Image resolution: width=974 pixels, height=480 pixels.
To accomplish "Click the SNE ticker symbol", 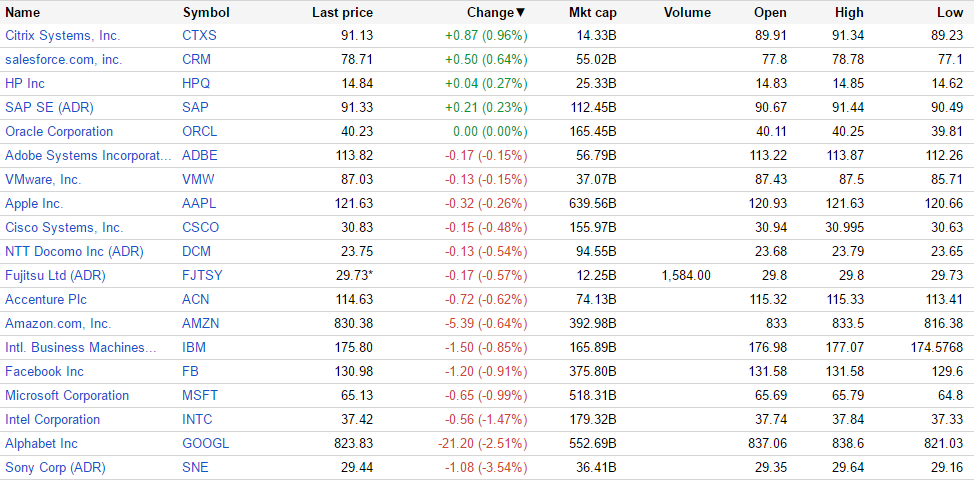I will (196, 467).
